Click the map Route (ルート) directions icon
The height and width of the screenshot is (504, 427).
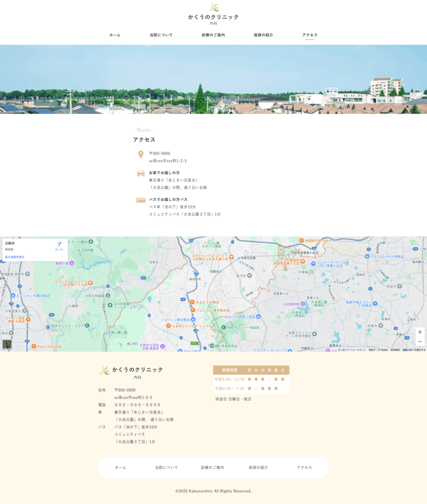(x=59, y=244)
